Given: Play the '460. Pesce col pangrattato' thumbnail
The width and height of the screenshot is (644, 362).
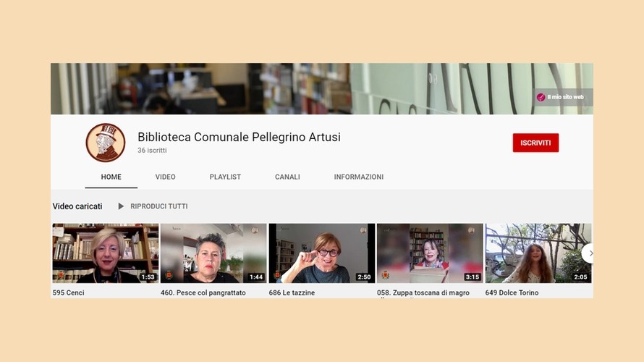Looking at the screenshot, I should (x=213, y=253).
